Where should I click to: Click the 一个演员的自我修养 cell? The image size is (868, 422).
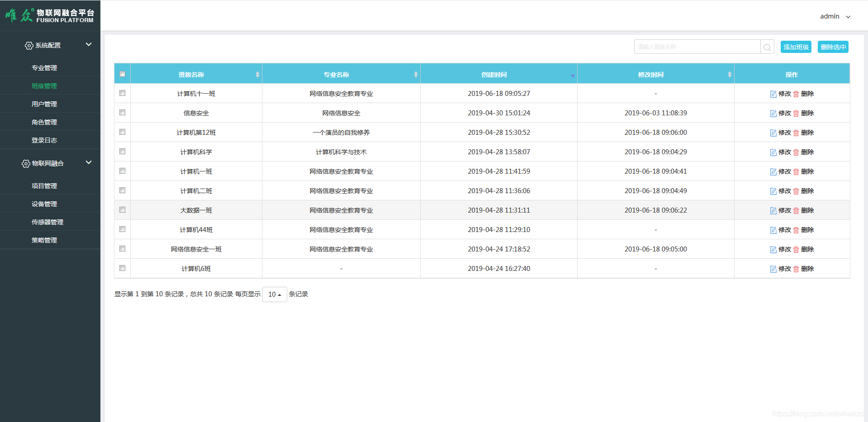click(x=341, y=133)
